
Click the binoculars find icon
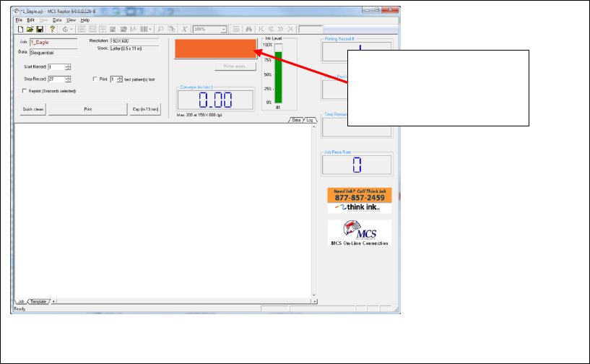[248, 29]
